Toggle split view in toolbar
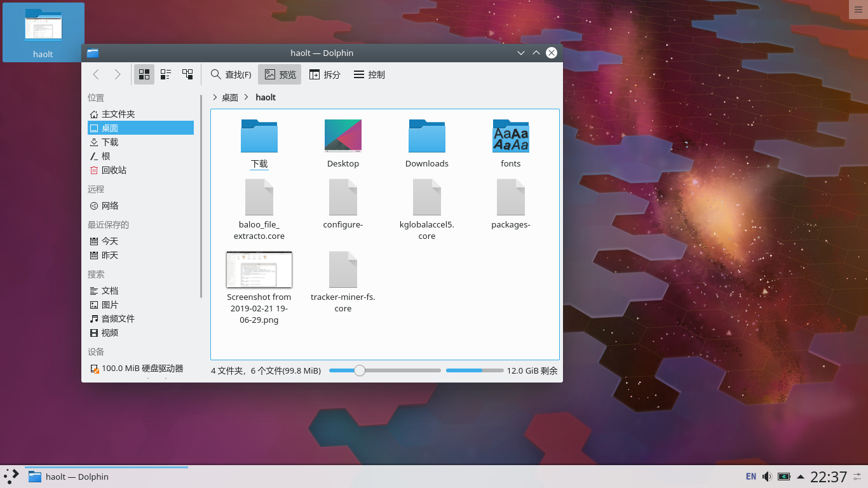868x488 pixels. [325, 74]
